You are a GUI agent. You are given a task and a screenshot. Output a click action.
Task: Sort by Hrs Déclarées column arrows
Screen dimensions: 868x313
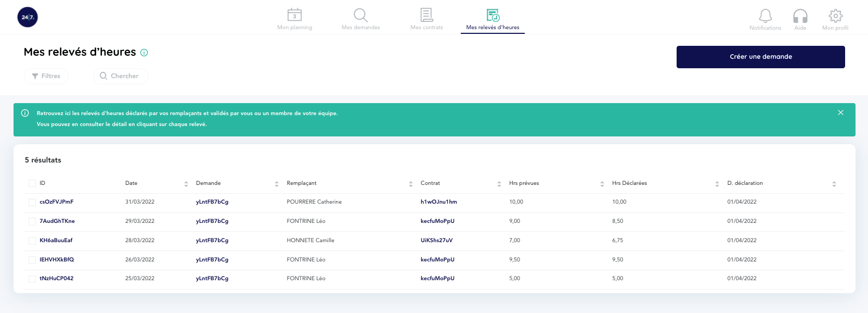tap(717, 184)
